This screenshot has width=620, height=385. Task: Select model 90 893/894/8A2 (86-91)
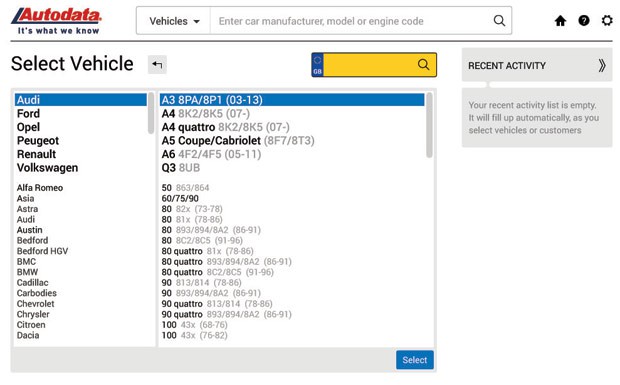[x=211, y=293]
